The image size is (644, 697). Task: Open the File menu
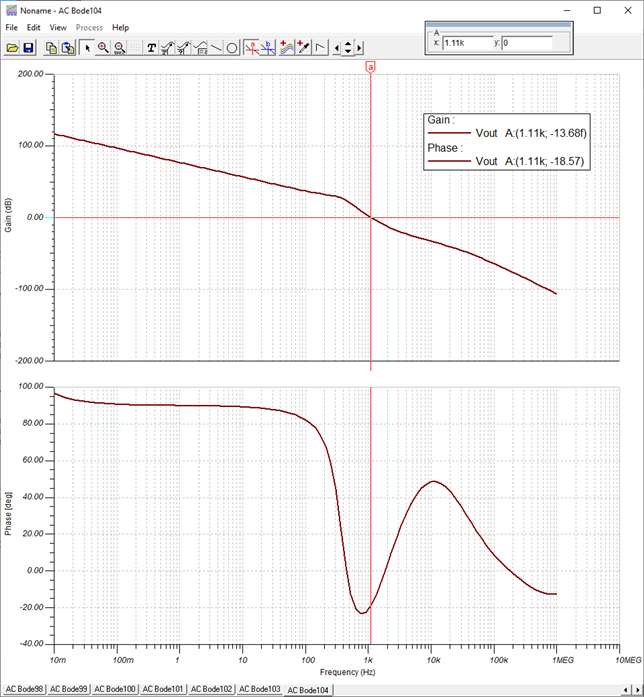click(x=12, y=28)
